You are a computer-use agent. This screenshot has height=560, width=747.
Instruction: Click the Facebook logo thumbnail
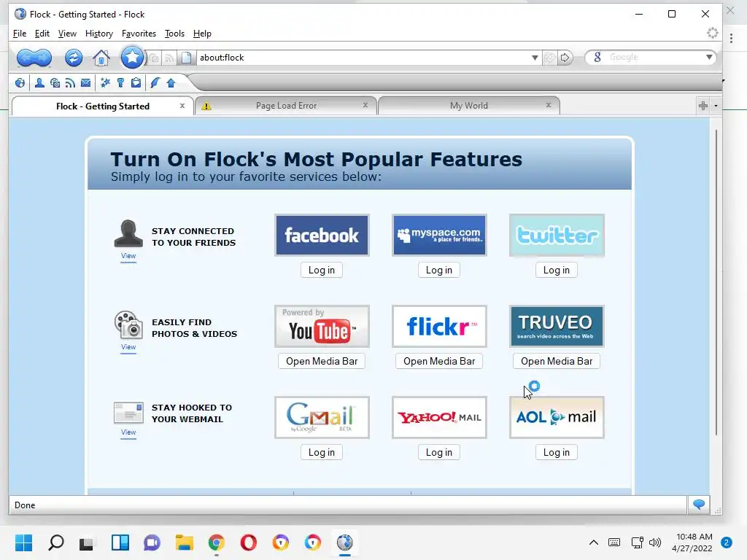322,236
